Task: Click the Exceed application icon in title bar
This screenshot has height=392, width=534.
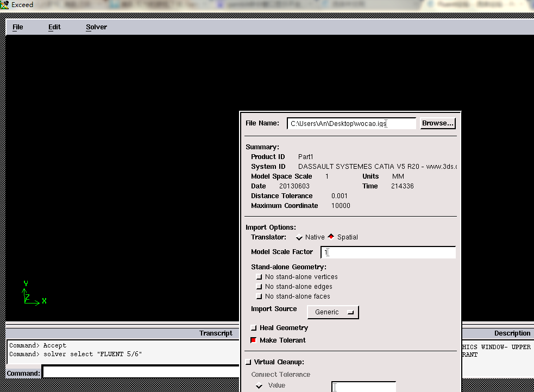Action: point(5,5)
